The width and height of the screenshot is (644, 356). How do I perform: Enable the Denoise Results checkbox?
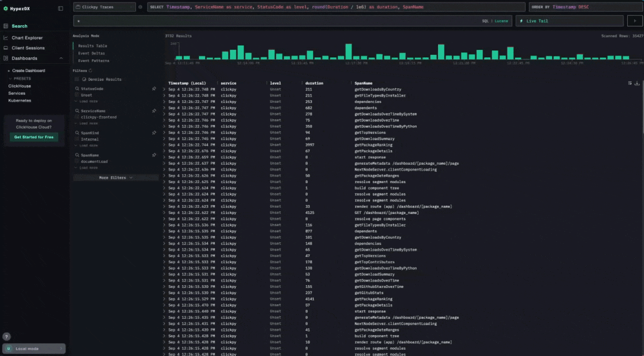(77, 79)
